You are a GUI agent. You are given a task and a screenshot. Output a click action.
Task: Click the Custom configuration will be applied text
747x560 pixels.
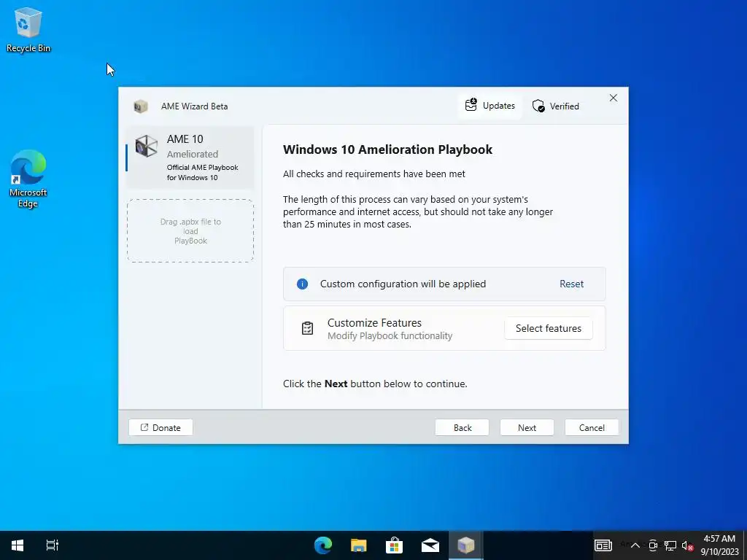pos(403,284)
